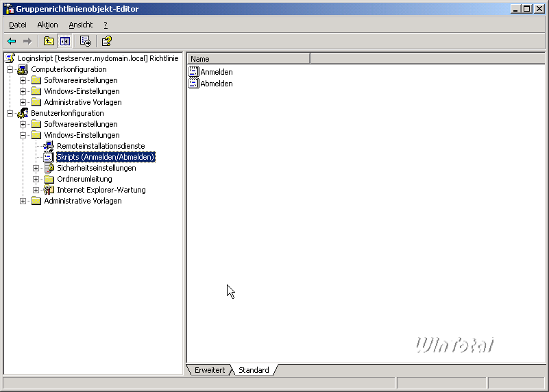This screenshot has height=392, width=549.
Task: Select Administrative Vorlagen label under Computerkonfiguration
Action: click(83, 102)
